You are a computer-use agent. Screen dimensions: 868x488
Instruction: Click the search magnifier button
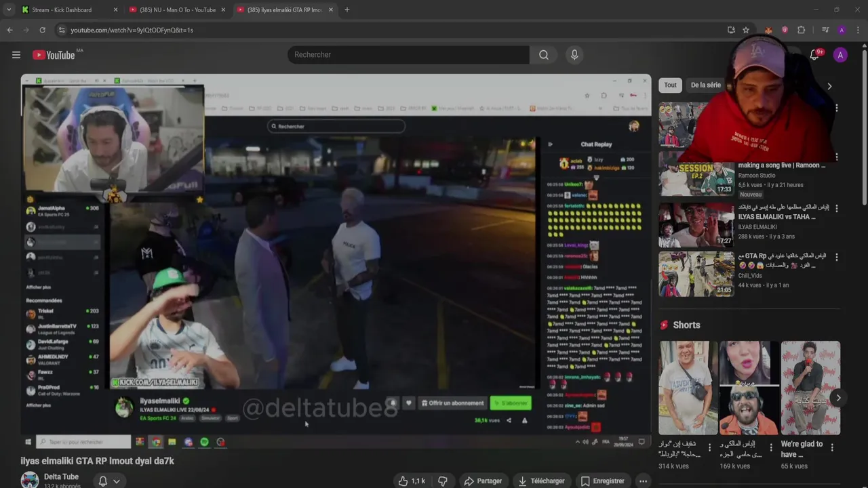[544, 55]
